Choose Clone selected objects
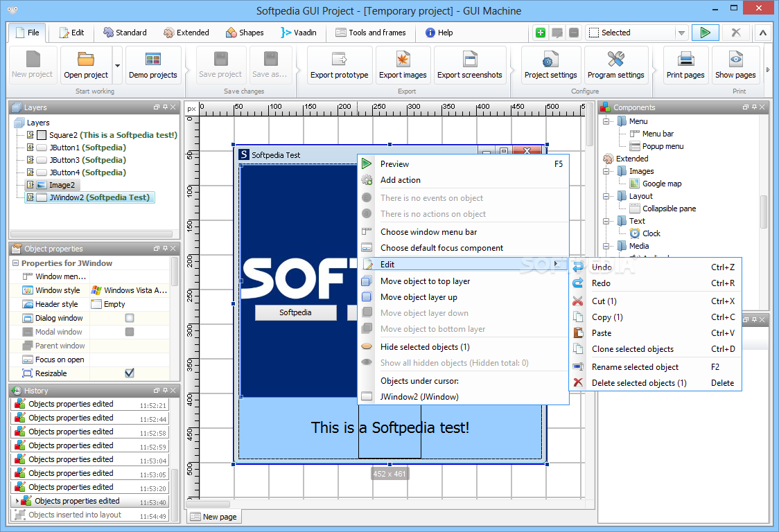This screenshot has height=532, width=779. 656,349
